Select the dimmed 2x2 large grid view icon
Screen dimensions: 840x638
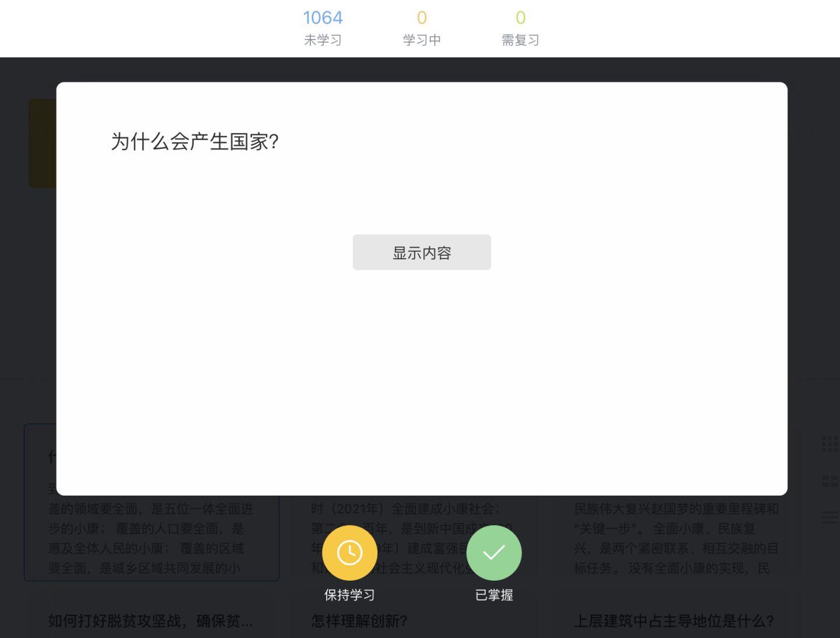pos(829,481)
